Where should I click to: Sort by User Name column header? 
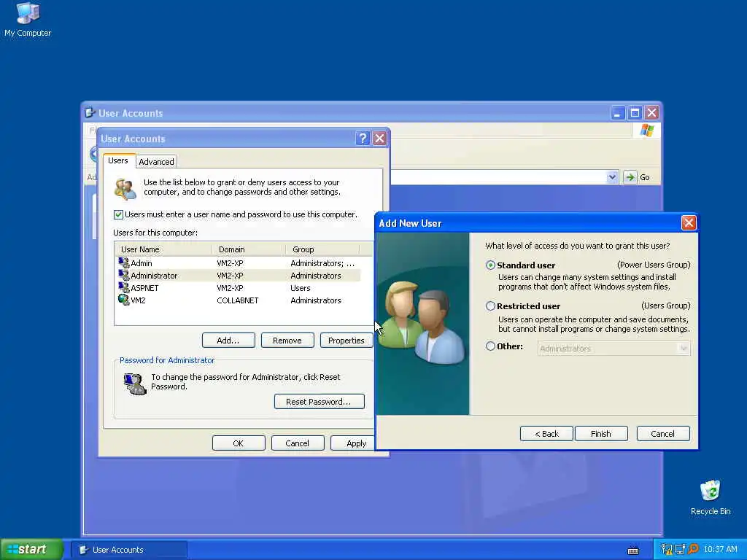163,249
